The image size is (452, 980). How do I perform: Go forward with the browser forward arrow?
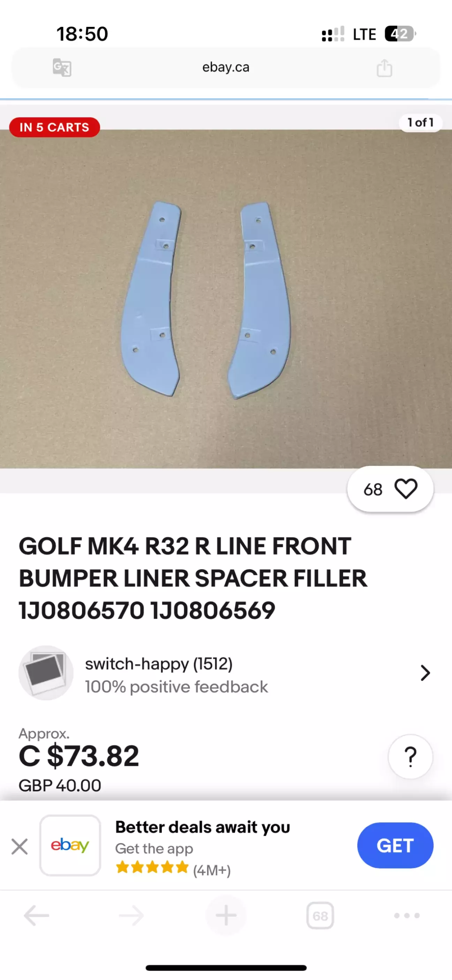pos(131,915)
